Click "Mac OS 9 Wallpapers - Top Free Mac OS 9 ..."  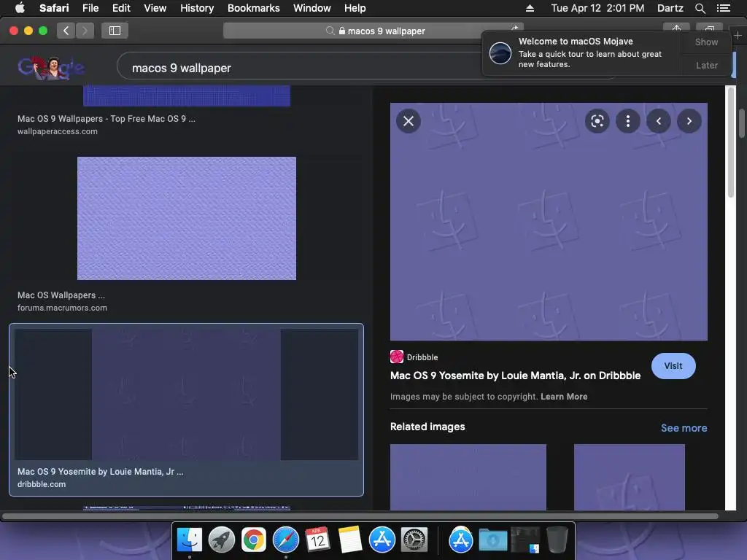click(x=107, y=119)
